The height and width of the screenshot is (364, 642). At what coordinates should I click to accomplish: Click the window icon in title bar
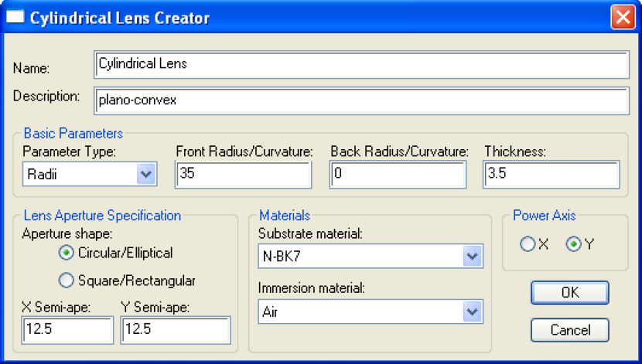[x=15, y=17]
